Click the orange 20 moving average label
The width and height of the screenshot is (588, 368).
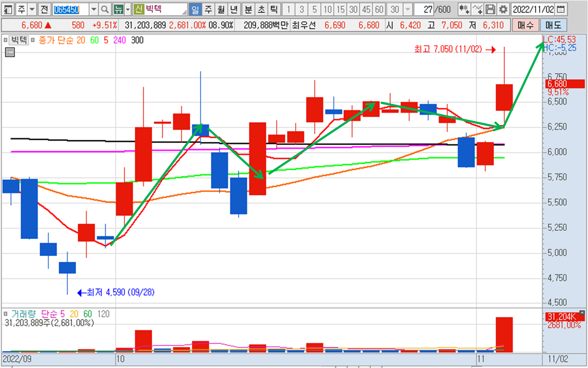81,41
